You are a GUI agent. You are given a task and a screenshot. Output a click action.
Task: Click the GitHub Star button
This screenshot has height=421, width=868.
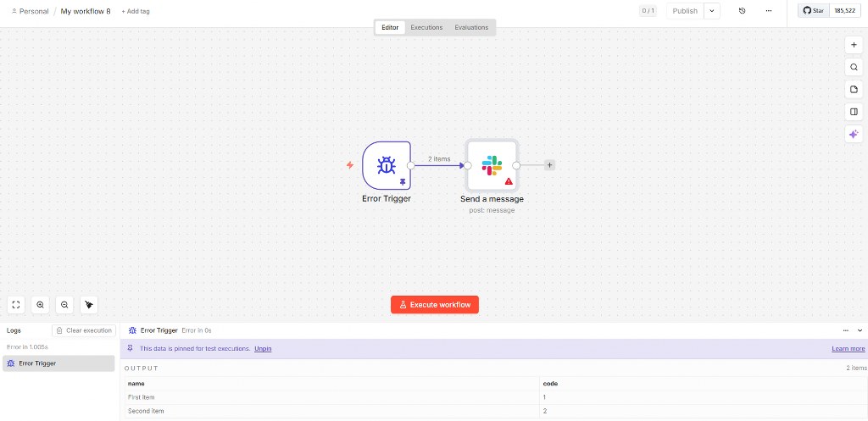(x=814, y=10)
